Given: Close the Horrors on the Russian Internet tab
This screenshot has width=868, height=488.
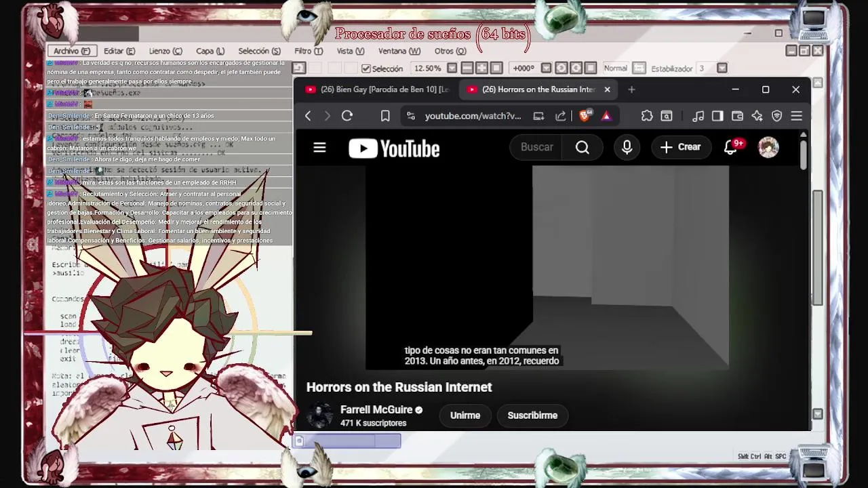Looking at the screenshot, I should coord(607,89).
